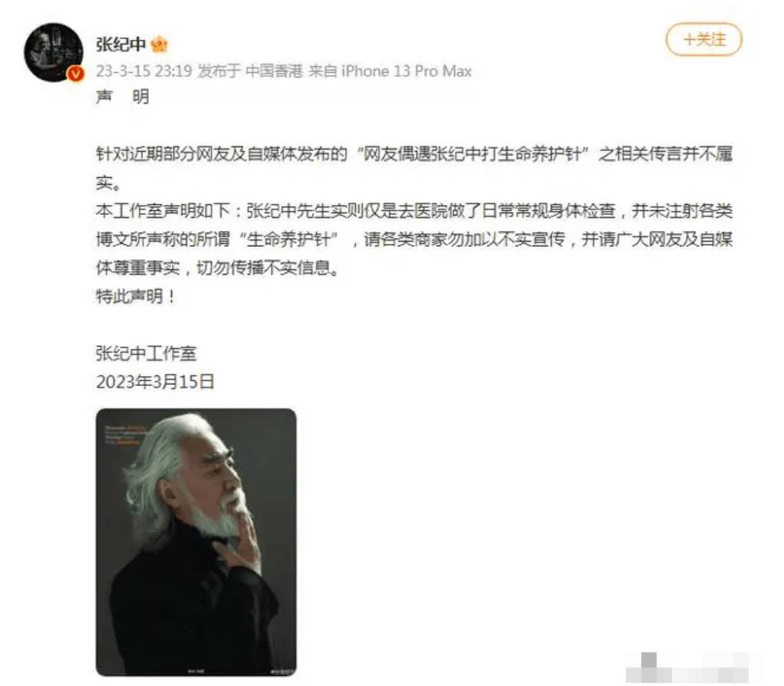The width and height of the screenshot is (784, 686).
Task: Click the crown membership icon beside username
Action: (159, 45)
